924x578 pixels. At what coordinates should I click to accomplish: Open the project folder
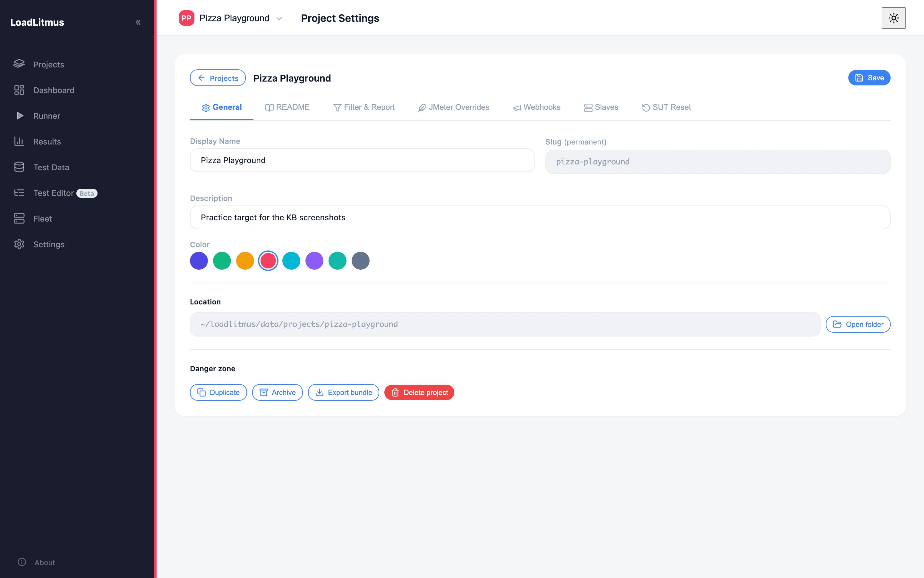858,324
